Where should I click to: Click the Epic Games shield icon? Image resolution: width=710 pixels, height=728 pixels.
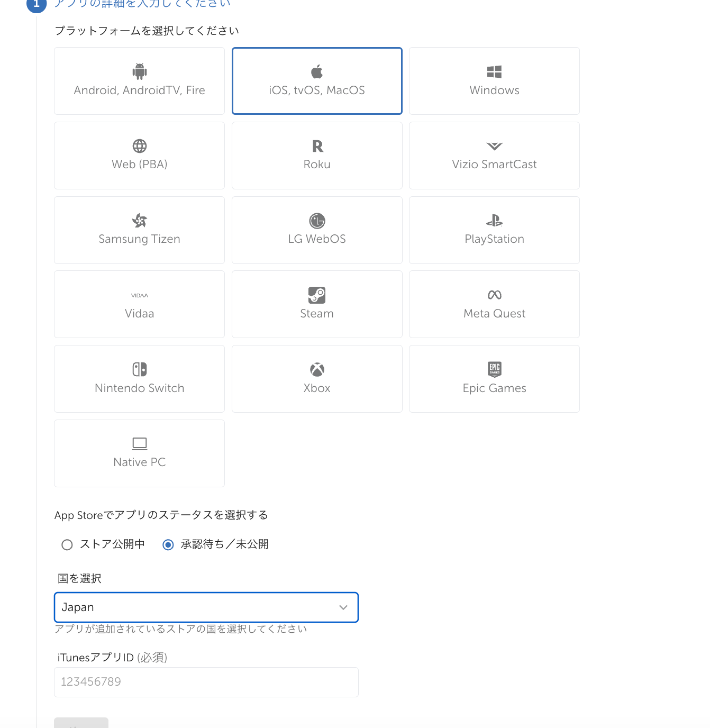(494, 369)
